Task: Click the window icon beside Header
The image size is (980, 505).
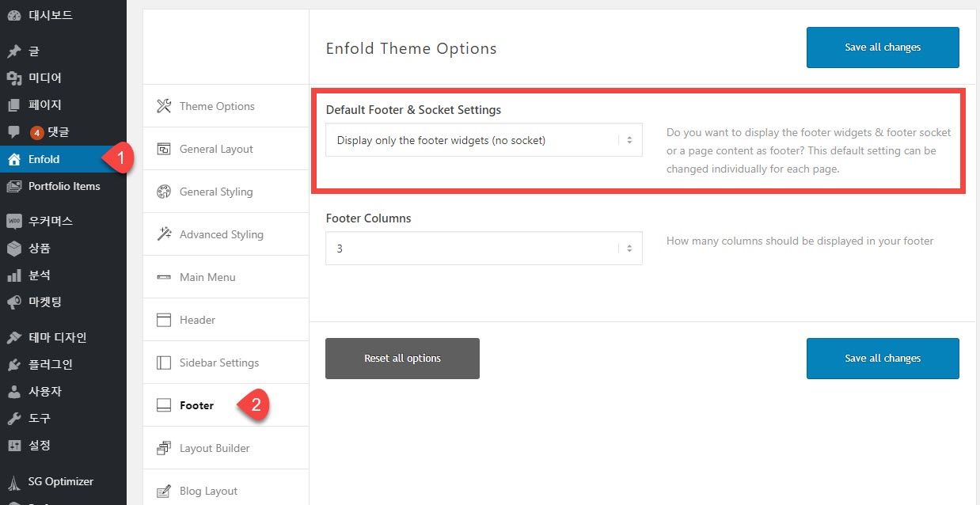Action: [x=164, y=320]
